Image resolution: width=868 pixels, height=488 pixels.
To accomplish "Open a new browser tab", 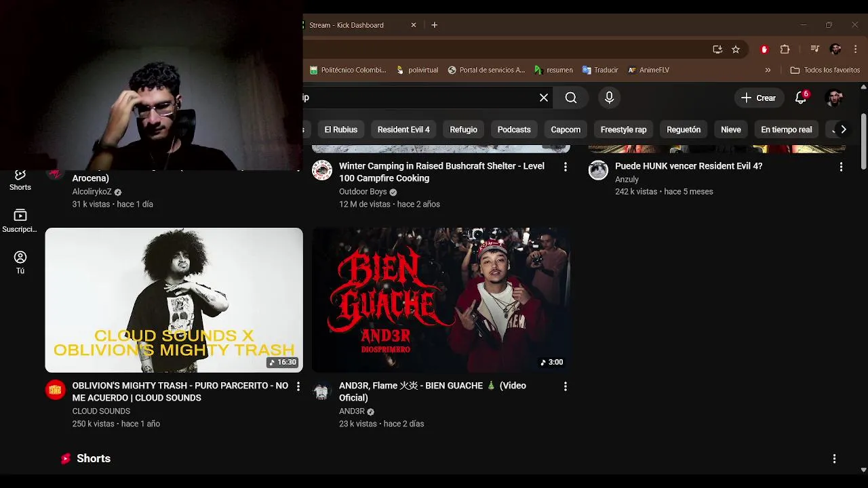I will pyautogui.click(x=434, y=25).
